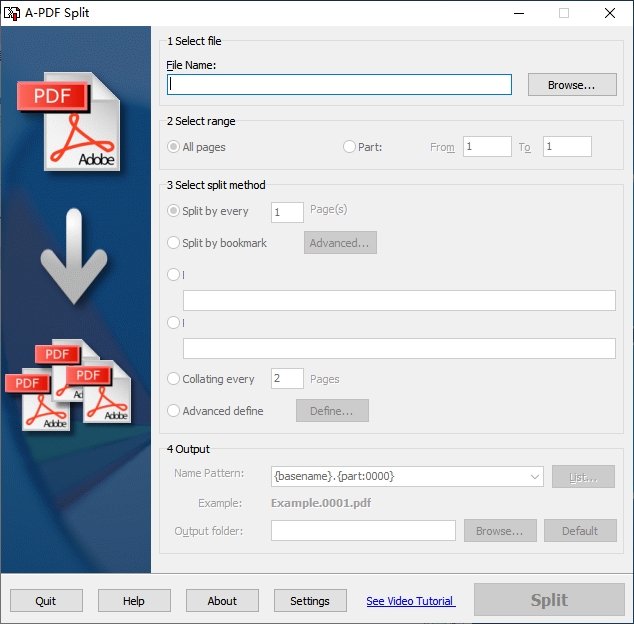The height and width of the screenshot is (624, 634).
Task: Choose Split by every radio option
Action: 173,211
